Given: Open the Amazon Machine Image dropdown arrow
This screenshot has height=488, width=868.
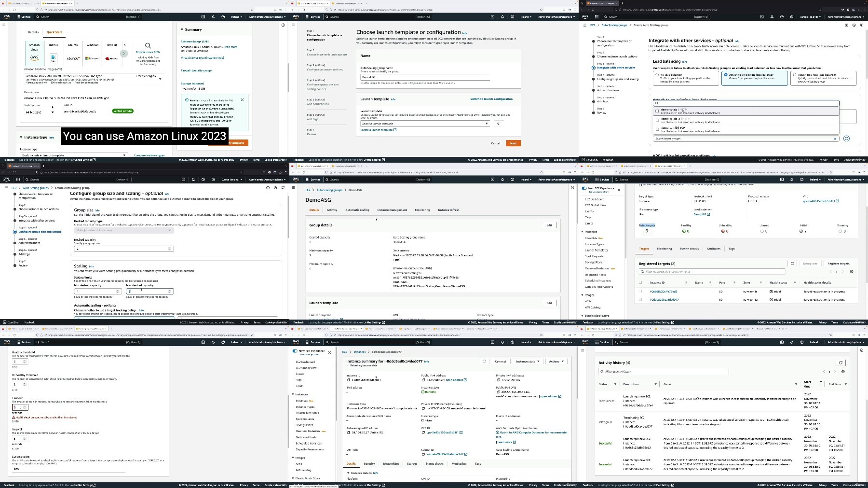Looking at the screenshot, I should 160,79.
